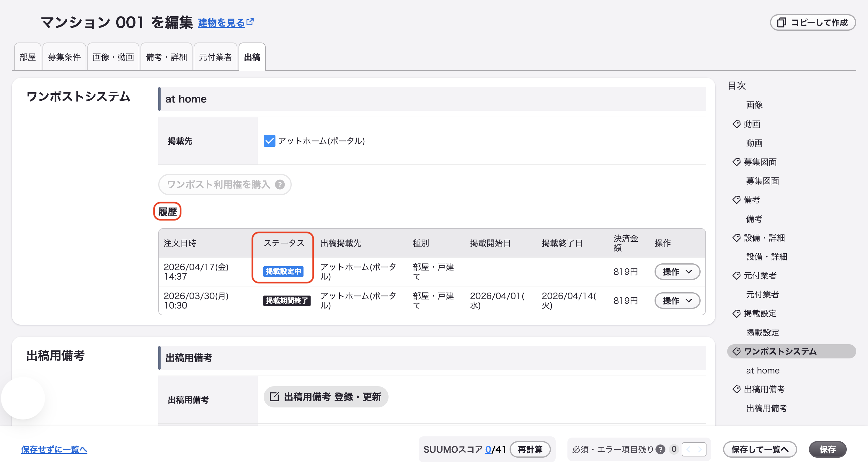
Task: Jump to 募集図面 sub-item in table of contents
Action: 763,181
